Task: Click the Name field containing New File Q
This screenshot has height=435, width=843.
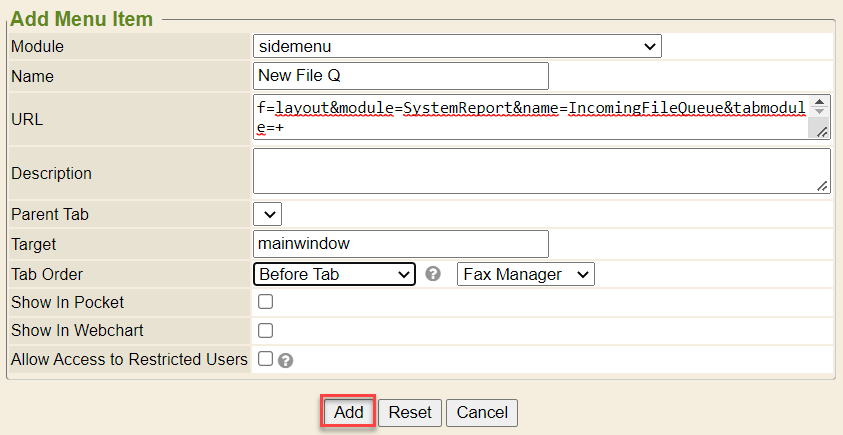Action: (x=401, y=76)
